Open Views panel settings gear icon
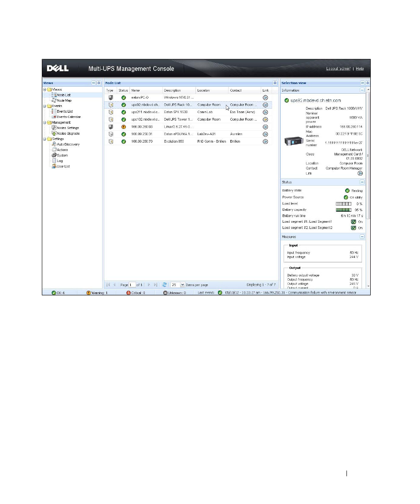420x504 pixels. coord(99,83)
